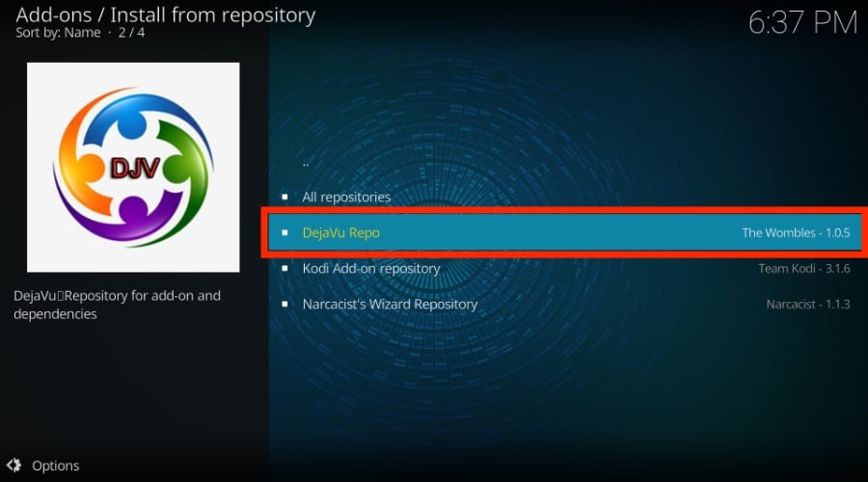
Task: Click the bullet icon beside Kodi Add-on repository
Action: 285,268
